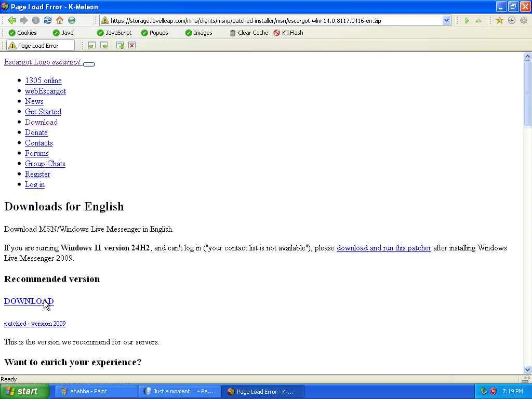Open the Forums link
The image size is (532, 399).
(37, 153)
